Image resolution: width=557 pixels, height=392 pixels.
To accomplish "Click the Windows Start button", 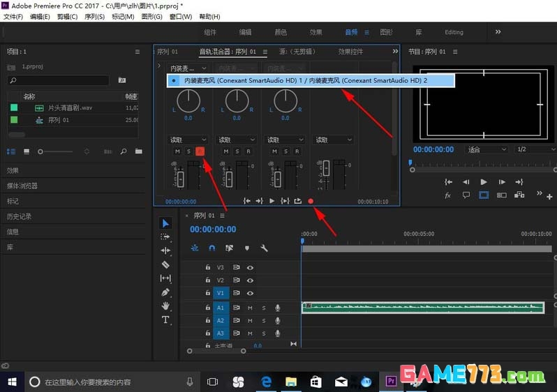I will pos(12,382).
